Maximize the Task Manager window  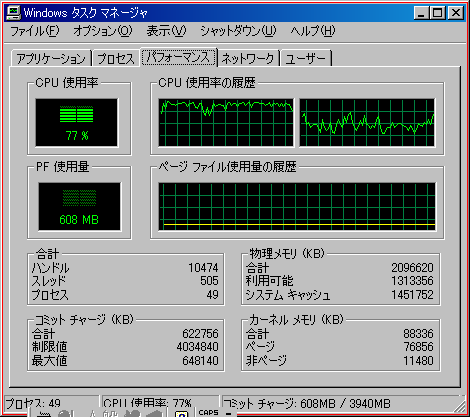coord(437,13)
